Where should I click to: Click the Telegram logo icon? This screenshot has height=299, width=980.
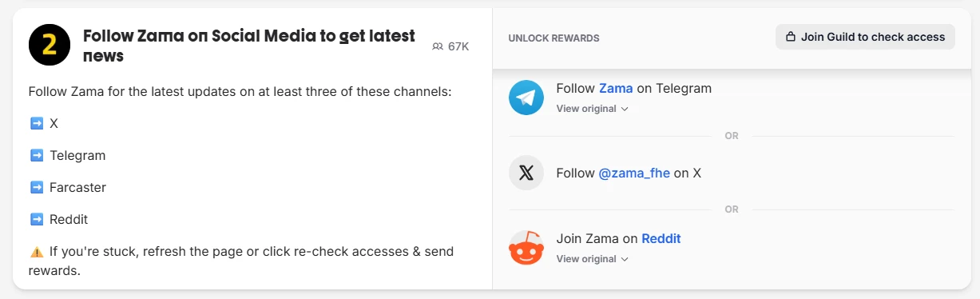tap(526, 98)
